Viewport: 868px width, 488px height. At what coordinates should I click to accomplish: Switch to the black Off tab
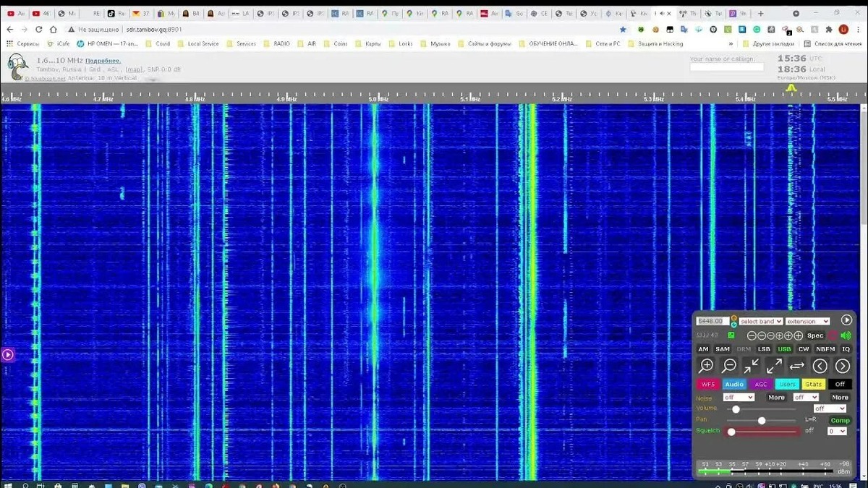840,384
